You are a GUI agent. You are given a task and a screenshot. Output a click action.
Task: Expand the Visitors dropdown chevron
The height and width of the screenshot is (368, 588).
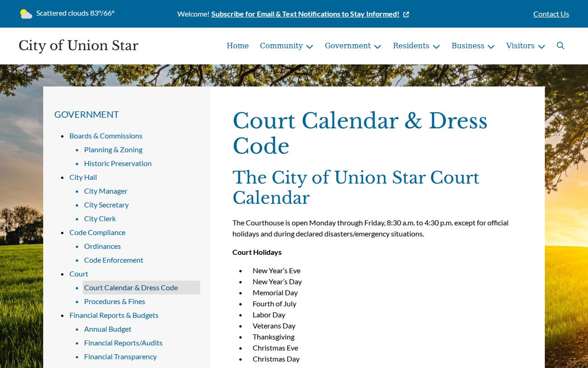point(542,46)
